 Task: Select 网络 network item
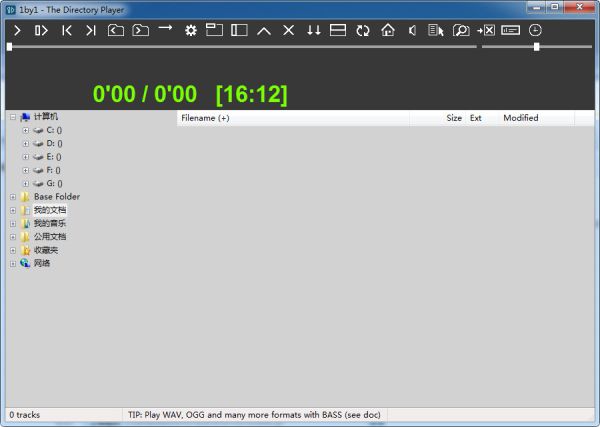click(x=42, y=263)
